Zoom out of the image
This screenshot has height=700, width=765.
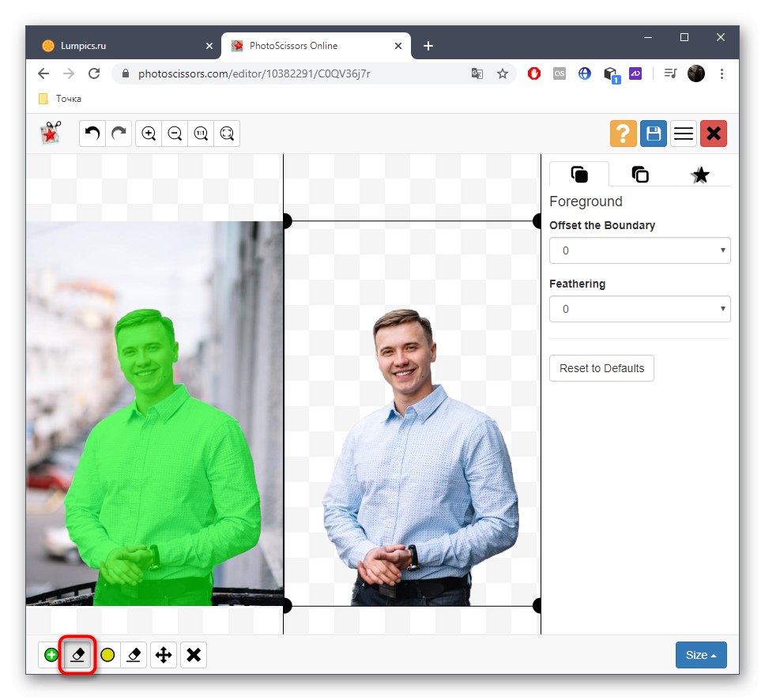[175, 134]
